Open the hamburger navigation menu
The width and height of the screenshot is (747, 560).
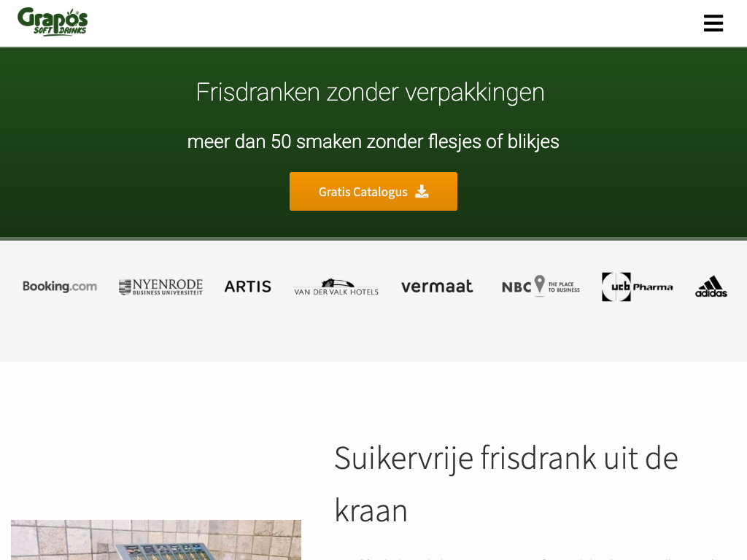(713, 23)
